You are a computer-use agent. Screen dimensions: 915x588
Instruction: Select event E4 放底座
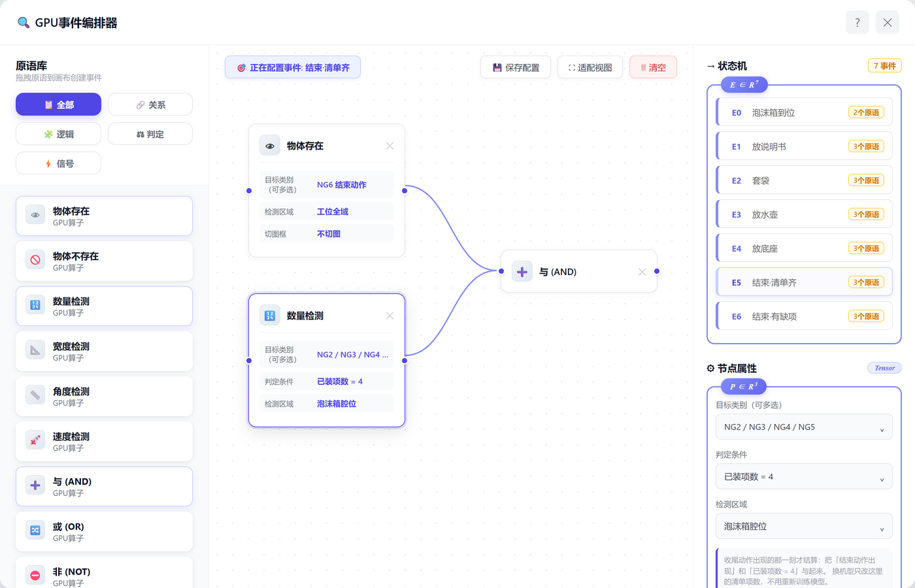pyautogui.click(x=804, y=248)
